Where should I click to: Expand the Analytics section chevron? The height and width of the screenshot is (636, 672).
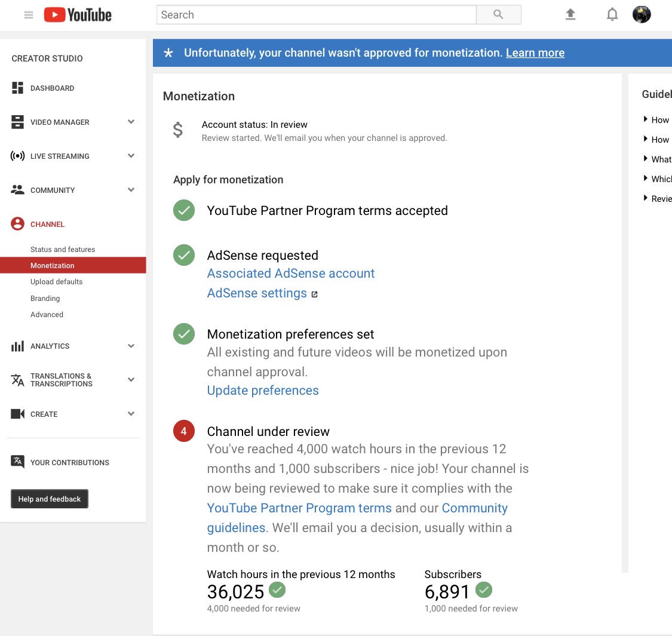click(x=131, y=345)
